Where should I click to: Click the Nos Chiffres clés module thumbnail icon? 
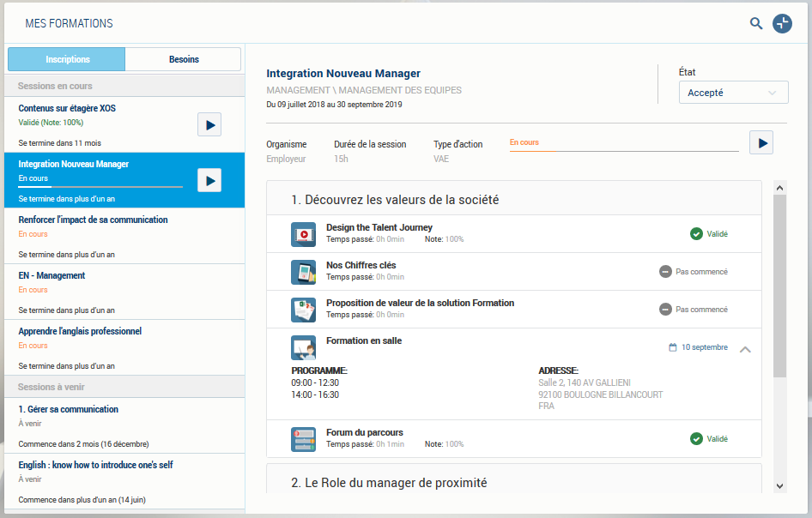tap(303, 271)
